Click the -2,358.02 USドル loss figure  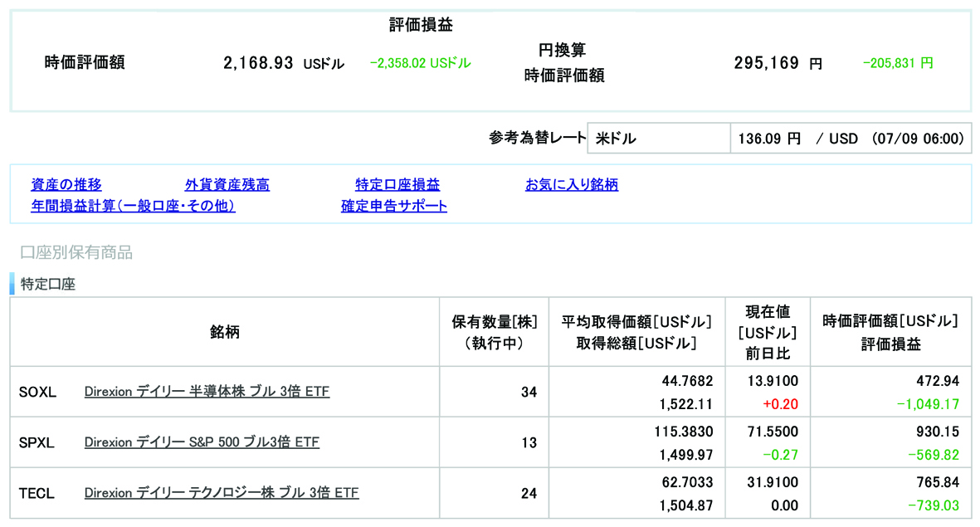point(421,63)
